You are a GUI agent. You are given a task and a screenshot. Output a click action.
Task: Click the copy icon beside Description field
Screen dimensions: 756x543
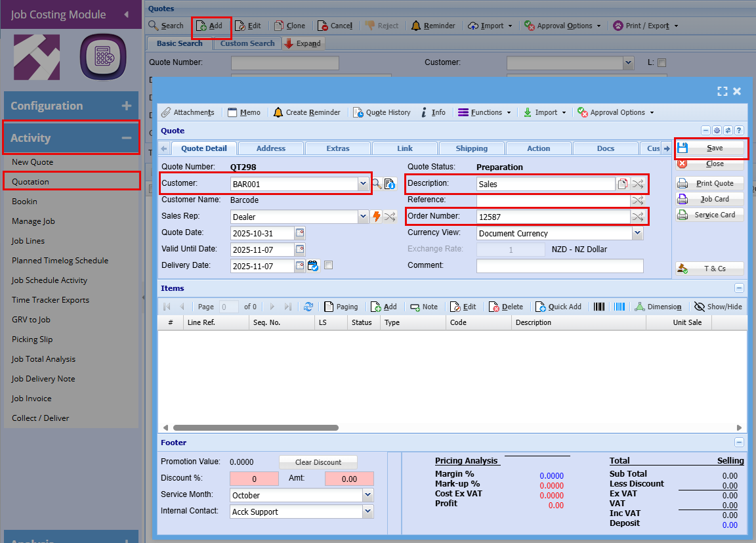tap(622, 184)
